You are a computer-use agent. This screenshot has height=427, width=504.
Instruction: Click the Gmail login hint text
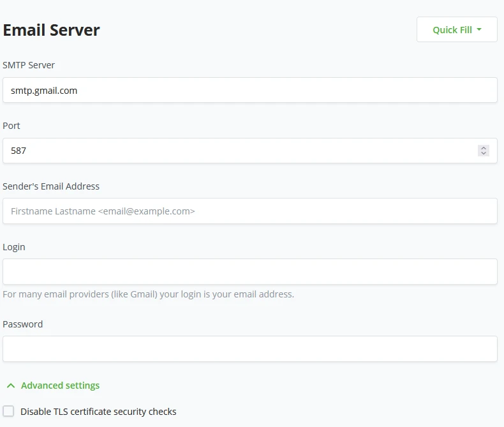[x=148, y=294]
